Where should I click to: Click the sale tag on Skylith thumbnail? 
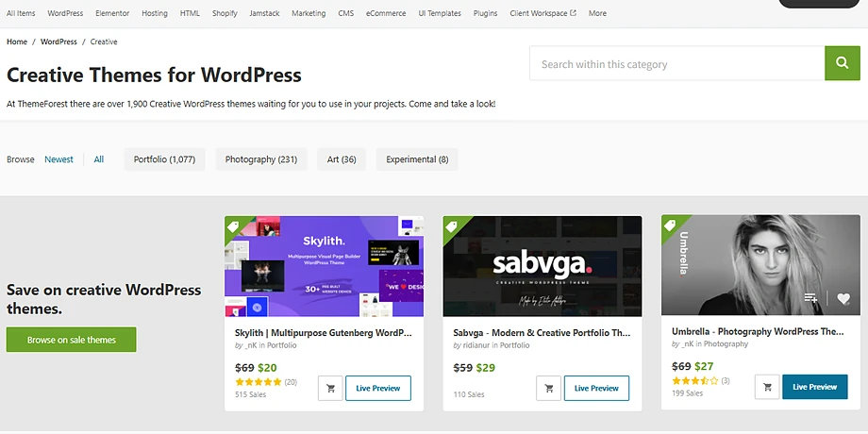pyautogui.click(x=232, y=225)
